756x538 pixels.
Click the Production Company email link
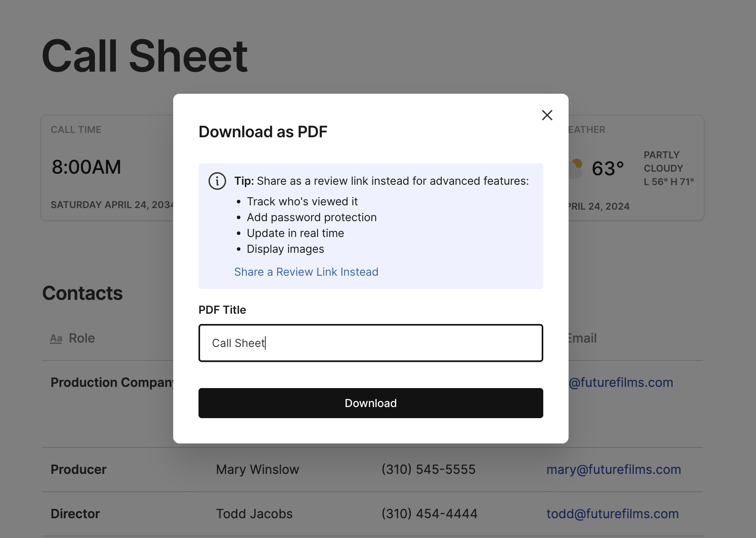[x=620, y=383]
